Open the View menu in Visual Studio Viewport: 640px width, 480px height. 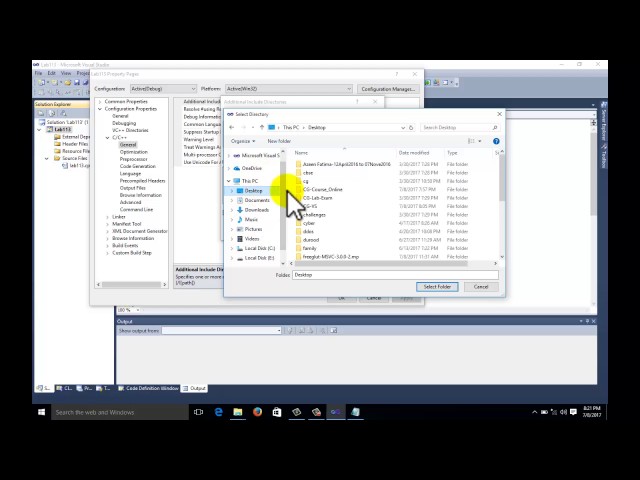coord(66,73)
